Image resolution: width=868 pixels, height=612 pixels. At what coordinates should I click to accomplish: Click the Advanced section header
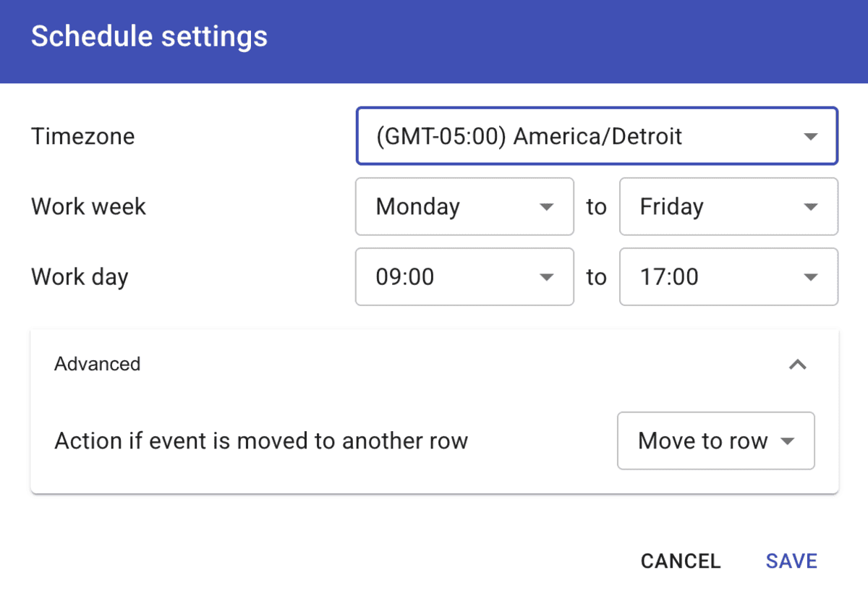click(97, 365)
